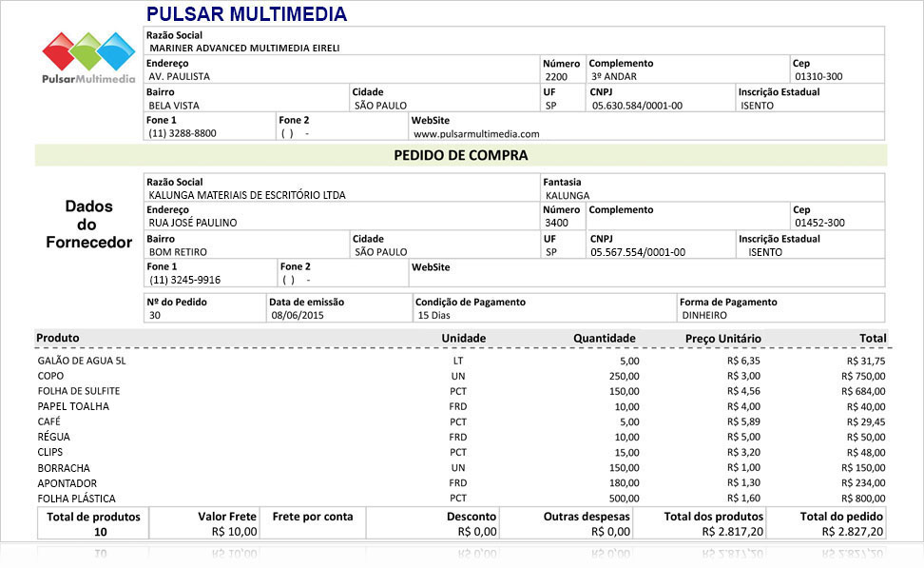Click the complement value "3º ANDAR"
The width and height of the screenshot is (924, 568).
pyautogui.click(x=614, y=77)
